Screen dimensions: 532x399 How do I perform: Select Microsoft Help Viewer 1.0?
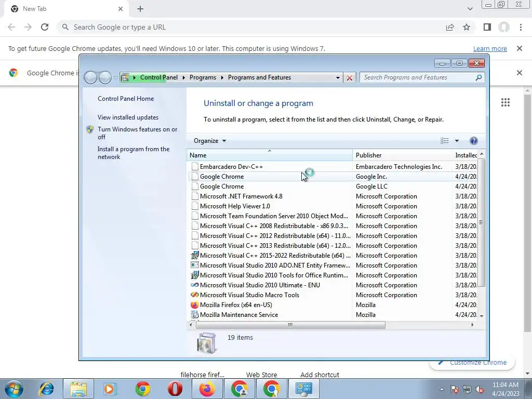[332, 206]
